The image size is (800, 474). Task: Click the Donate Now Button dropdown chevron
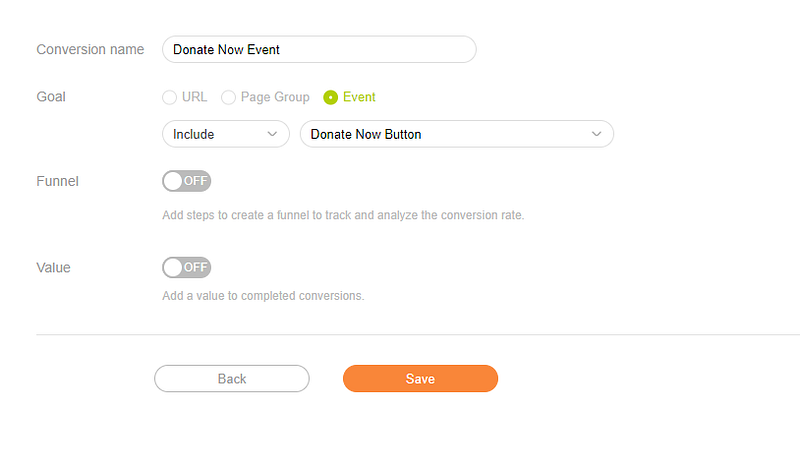(597, 134)
